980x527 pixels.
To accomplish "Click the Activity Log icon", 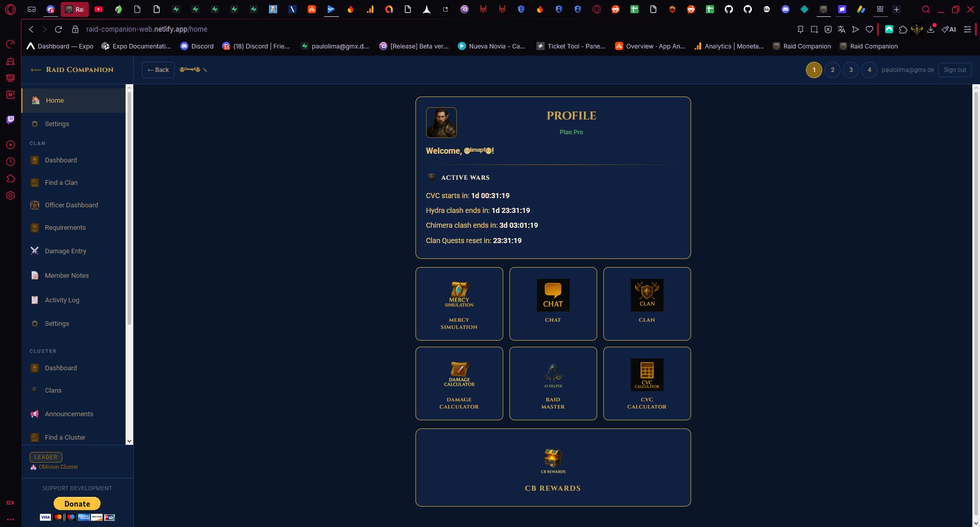I will pos(35,300).
